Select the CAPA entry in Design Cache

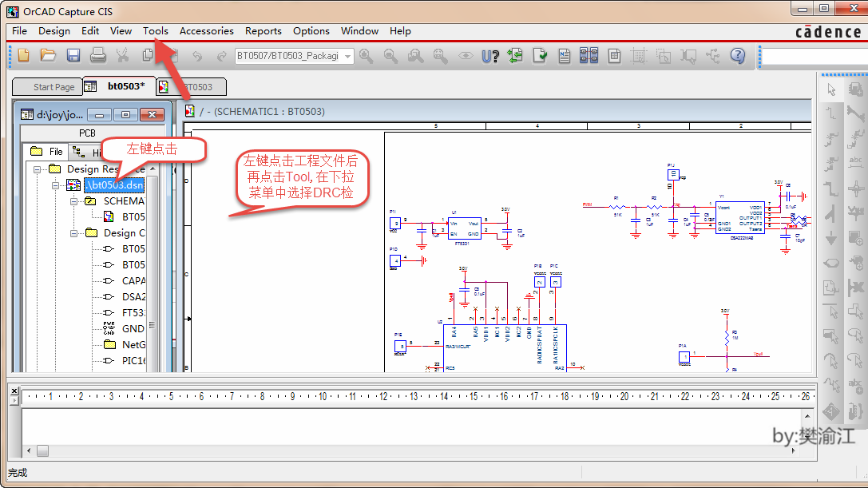click(x=133, y=281)
